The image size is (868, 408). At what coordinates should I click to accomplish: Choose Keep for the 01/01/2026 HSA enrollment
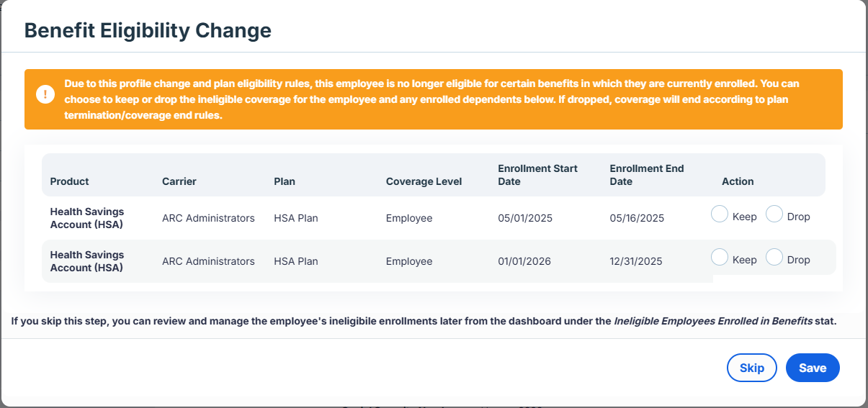[719, 258]
